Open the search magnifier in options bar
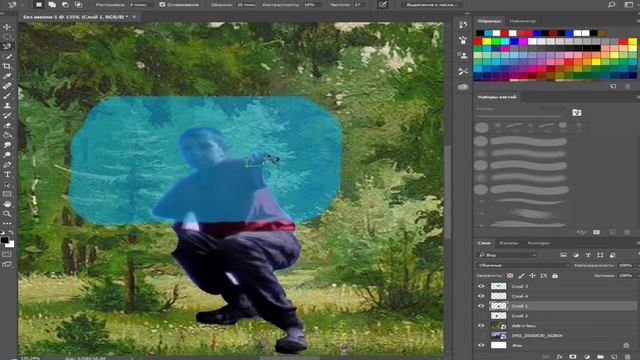 [611, 4]
